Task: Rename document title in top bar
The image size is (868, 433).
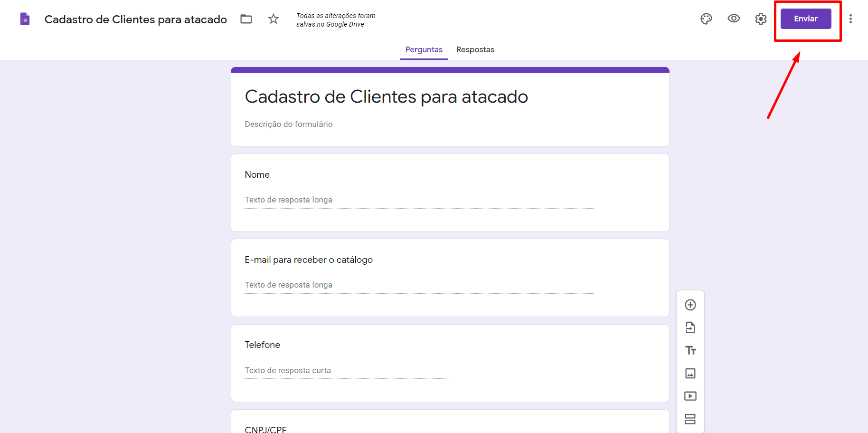Action: [136, 19]
